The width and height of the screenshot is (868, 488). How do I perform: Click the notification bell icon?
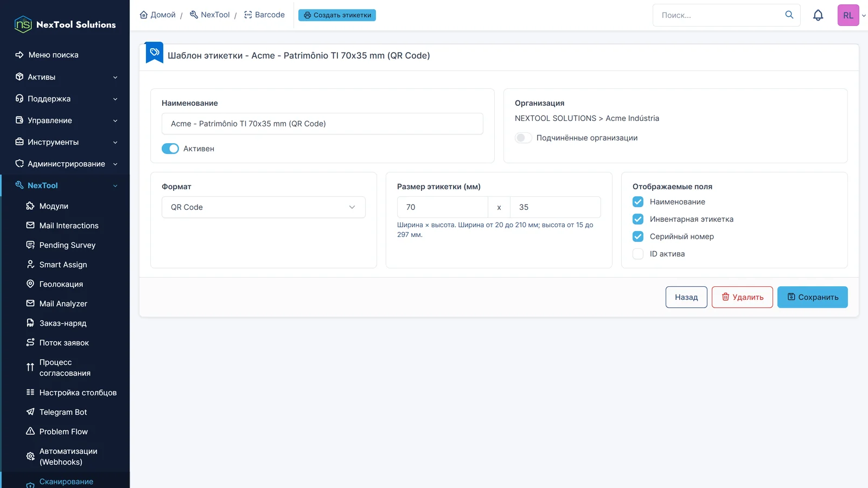pos(818,15)
